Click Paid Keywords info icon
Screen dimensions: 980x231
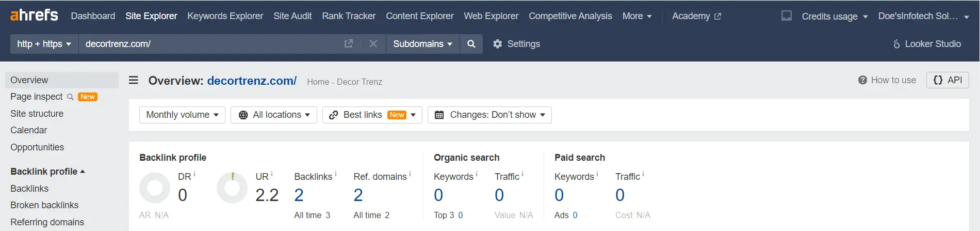click(597, 174)
